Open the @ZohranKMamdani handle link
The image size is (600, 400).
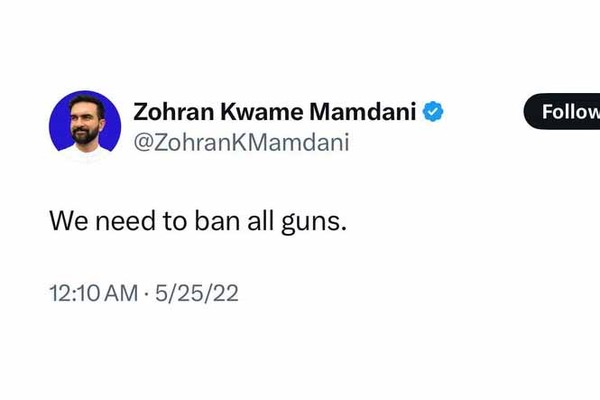240,143
